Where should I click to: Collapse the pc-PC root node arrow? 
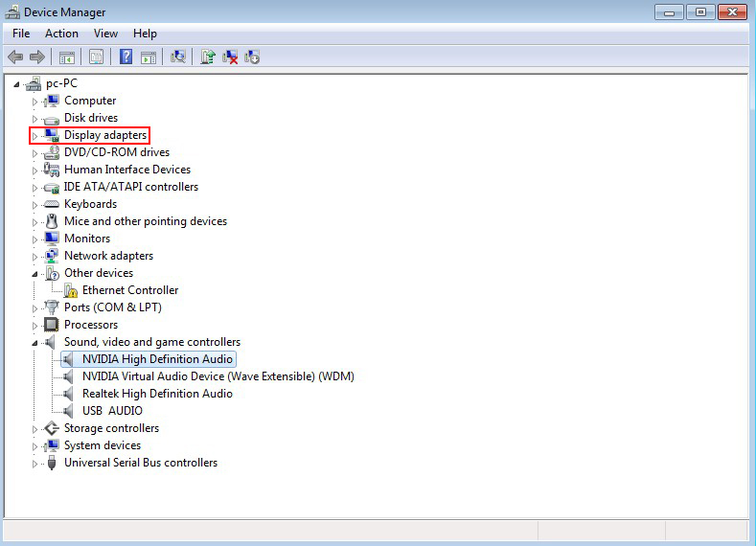pos(16,84)
